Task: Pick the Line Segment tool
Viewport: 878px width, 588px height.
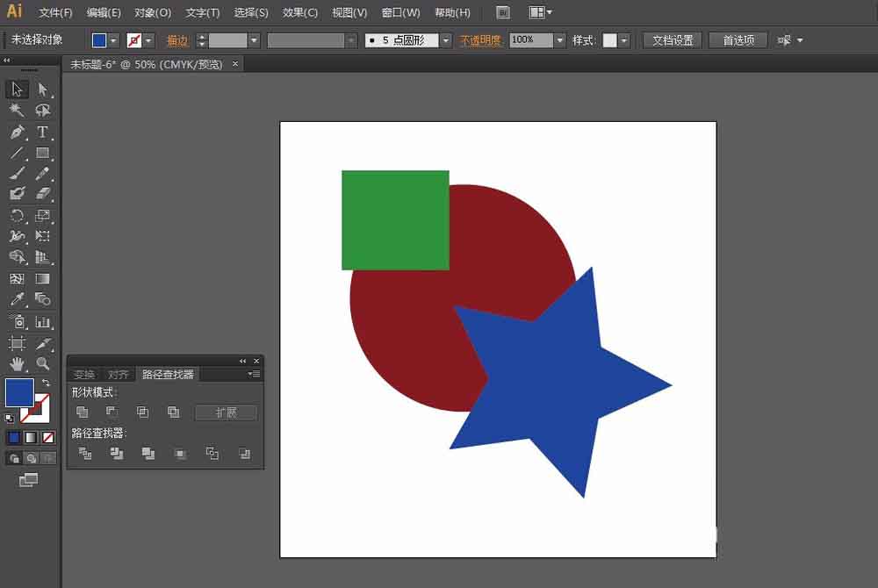Action: (x=17, y=153)
